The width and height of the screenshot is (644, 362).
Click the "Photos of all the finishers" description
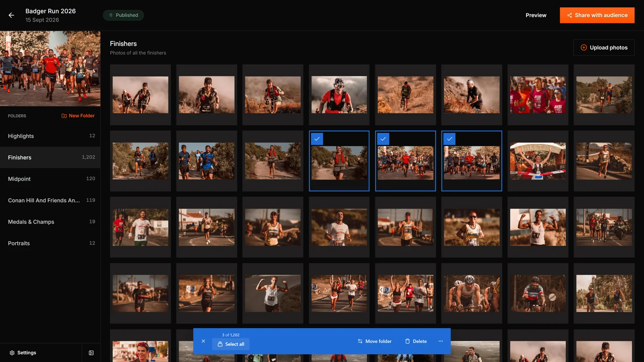(138, 53)
